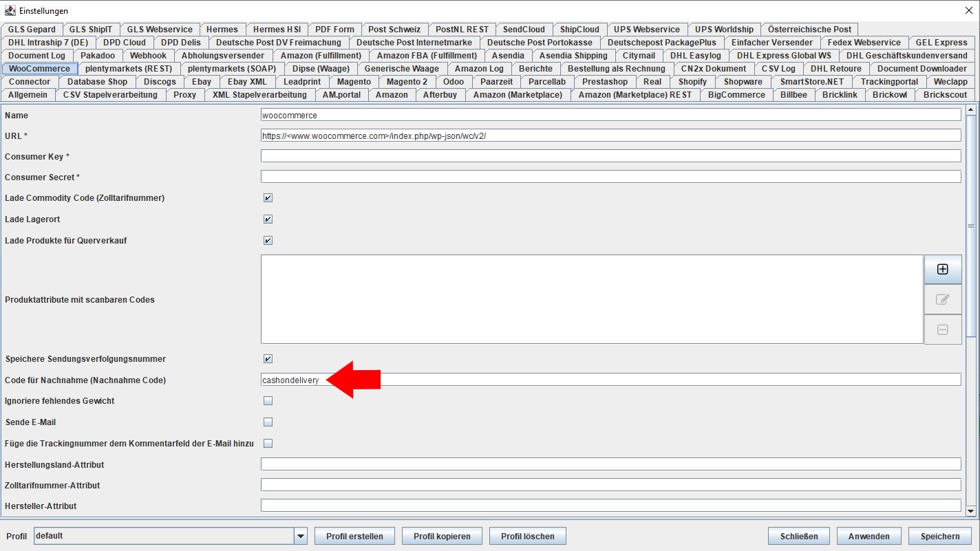Select the Hermes tab
The image size is (980, 551).
[x=222, y=30]
